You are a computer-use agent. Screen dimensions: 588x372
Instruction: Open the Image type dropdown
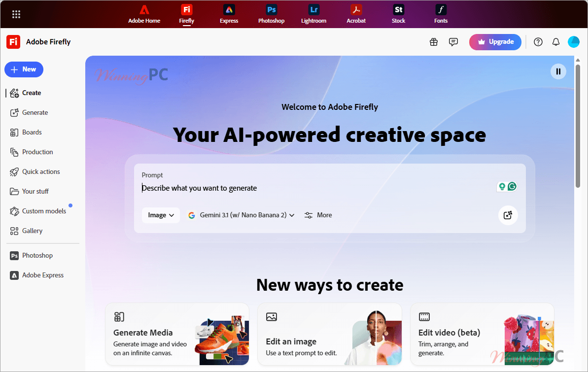tap(161, 215)
